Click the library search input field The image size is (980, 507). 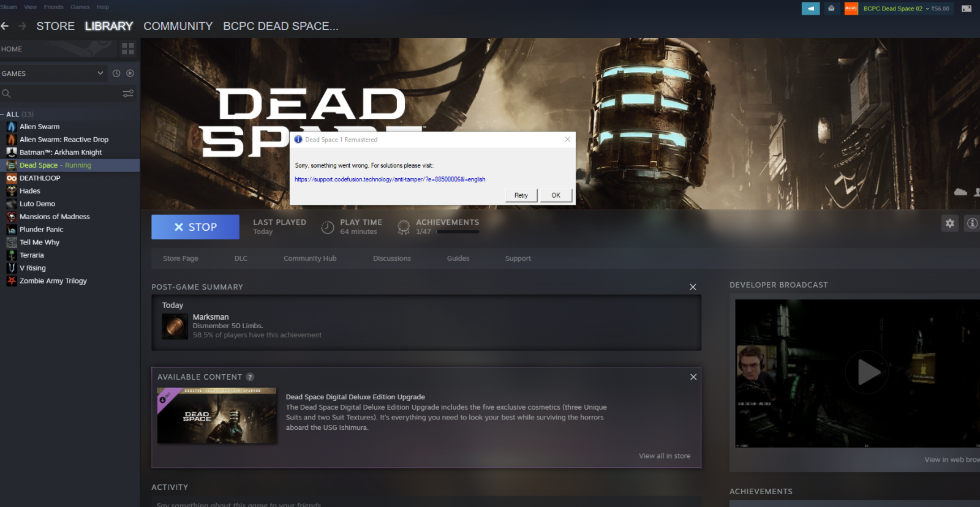point(66,94)
